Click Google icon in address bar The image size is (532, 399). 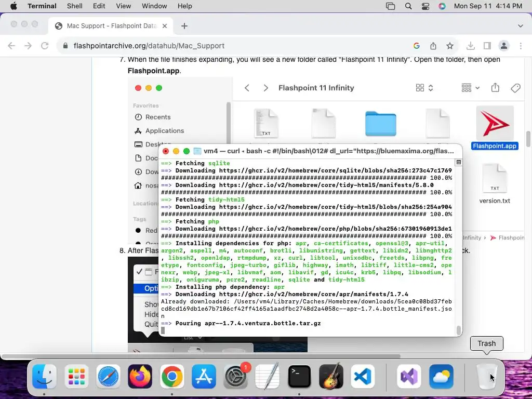coord(417,46)
